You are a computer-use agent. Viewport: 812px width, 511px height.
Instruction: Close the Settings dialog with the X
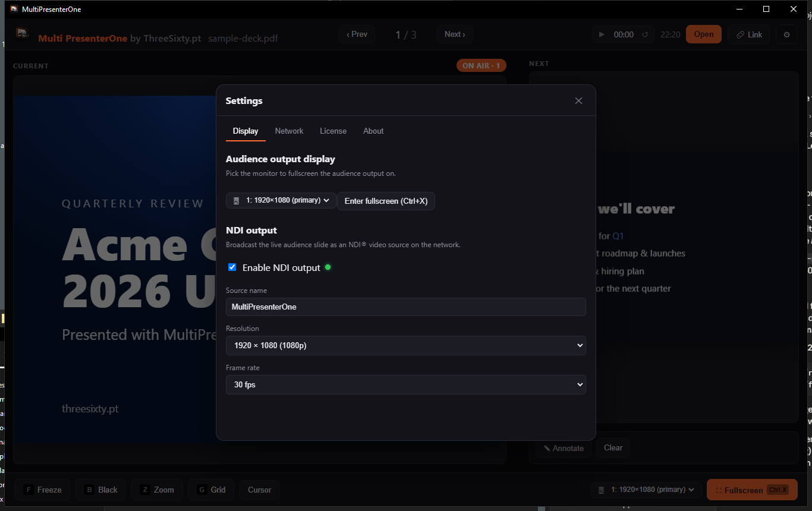tap(578, 100)
